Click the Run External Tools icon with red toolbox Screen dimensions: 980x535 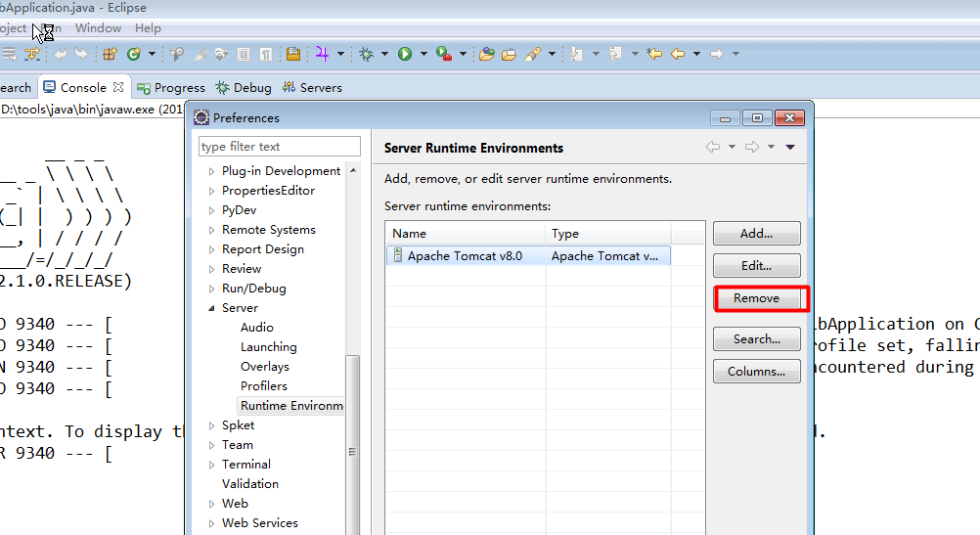tap(444, 54)
